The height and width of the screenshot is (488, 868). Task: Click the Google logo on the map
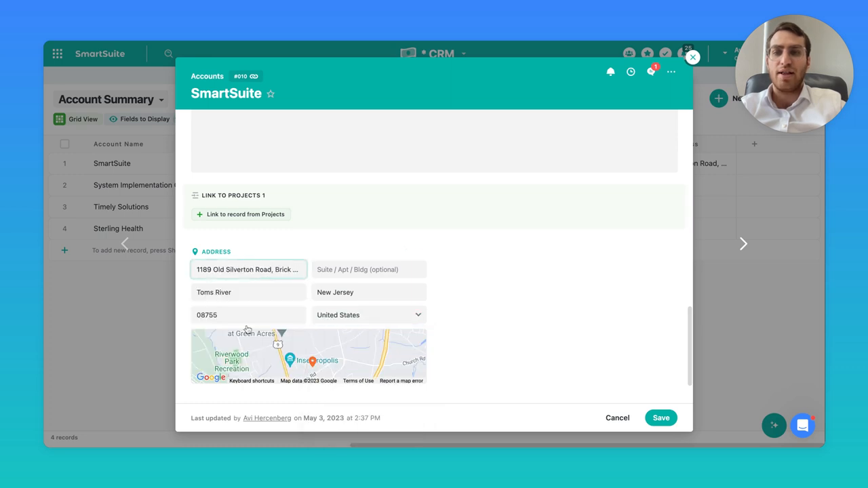click(x=211, y=378)
